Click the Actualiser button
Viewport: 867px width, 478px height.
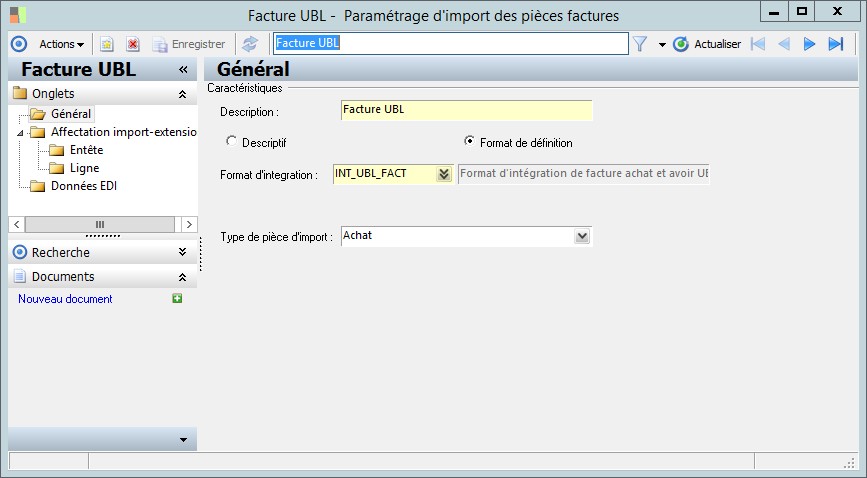pyautogui.click(x=707, y=44)
